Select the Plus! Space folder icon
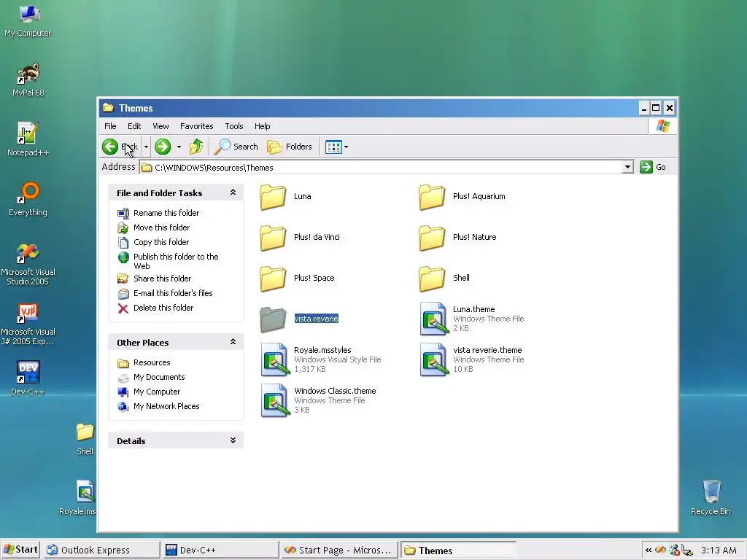 273,279
